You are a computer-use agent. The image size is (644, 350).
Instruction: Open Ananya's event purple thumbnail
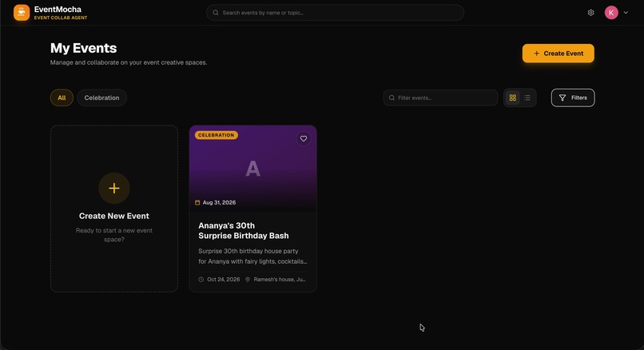253,169
